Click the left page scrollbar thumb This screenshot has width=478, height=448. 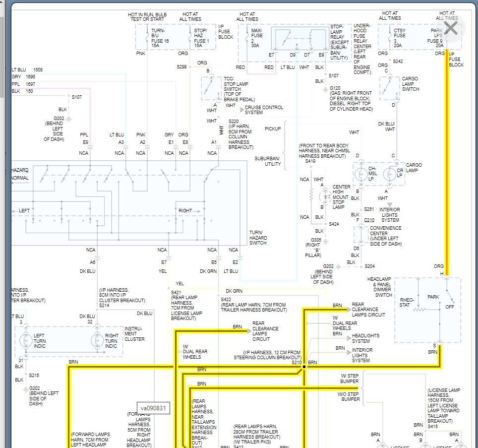tap(2, 58)
